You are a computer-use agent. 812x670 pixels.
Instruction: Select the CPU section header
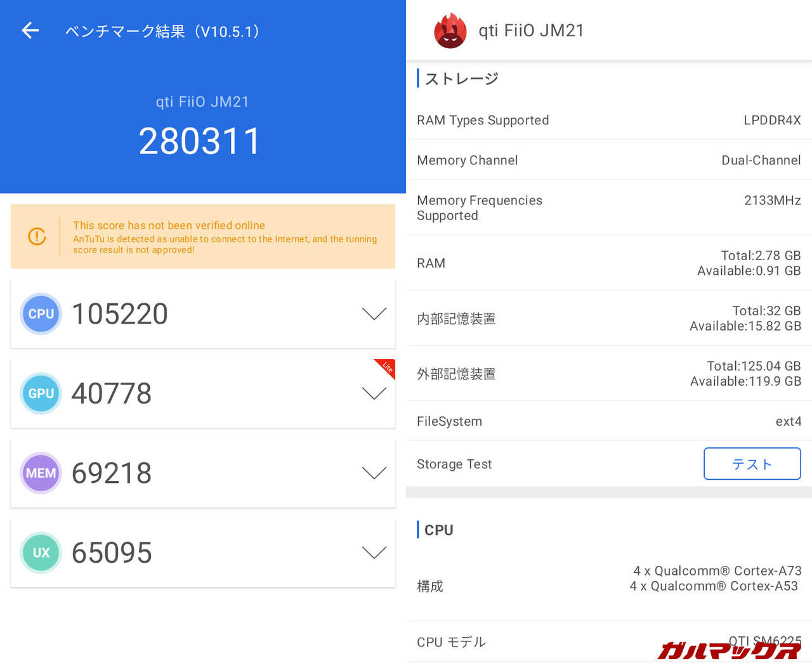click(438, 530)
